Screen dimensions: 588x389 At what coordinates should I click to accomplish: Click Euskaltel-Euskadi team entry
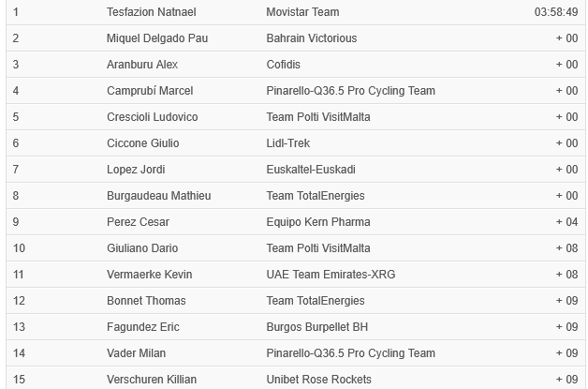[311, 170]
